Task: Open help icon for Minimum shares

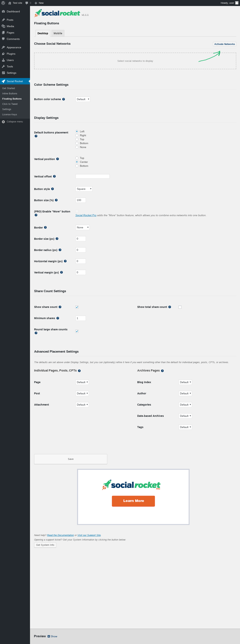Action: [58, 318]
